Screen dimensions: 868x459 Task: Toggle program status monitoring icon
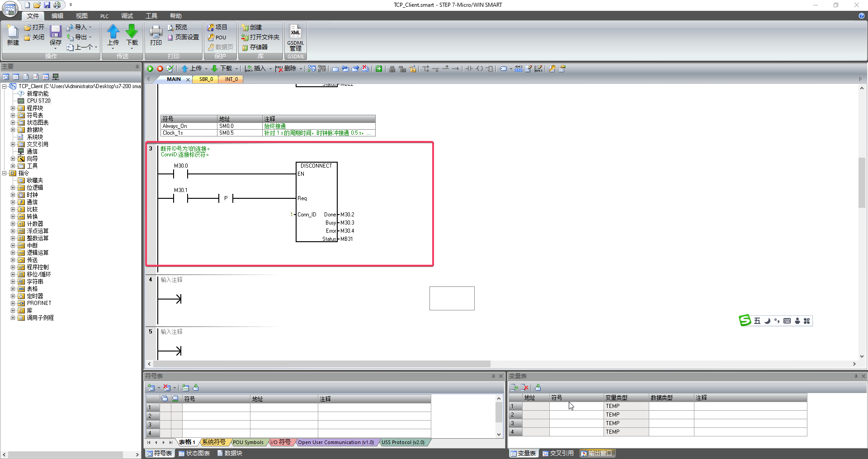coord(312,69)
